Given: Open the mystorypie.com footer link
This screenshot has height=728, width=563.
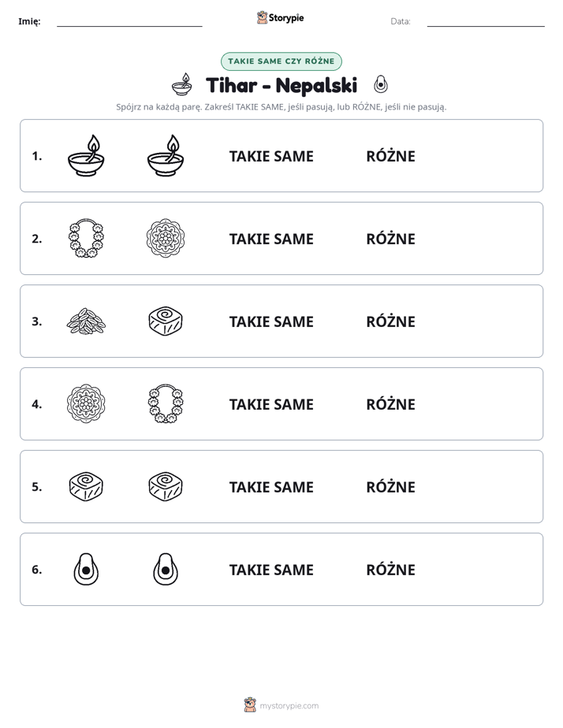Looking at the screenshot, I should click(x=281, y=705).
